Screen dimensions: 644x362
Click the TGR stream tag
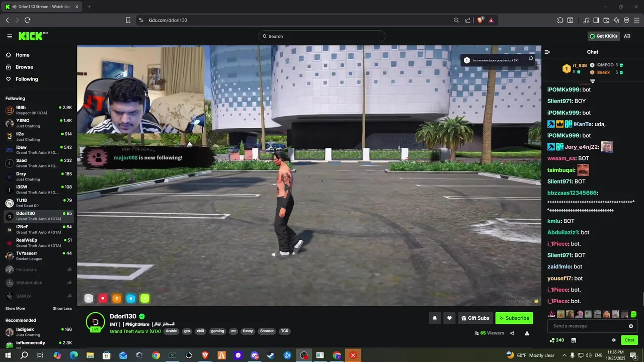(x=285, y=331)
